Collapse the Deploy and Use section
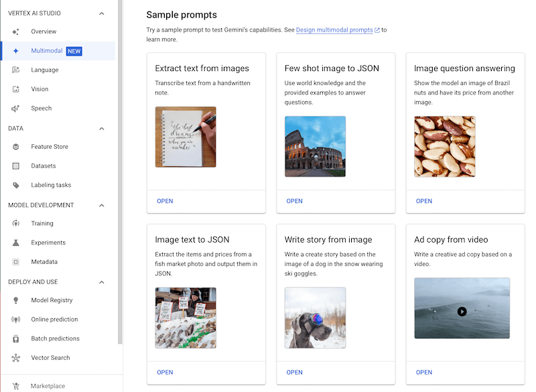The height and width of the screenshot is (392, 536). pos(102,282)
